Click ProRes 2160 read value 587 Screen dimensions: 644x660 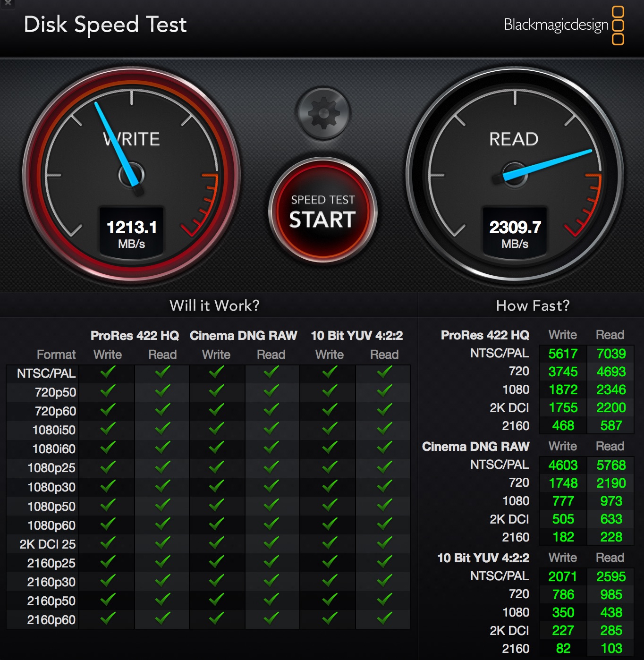click(x=611, y=425)
